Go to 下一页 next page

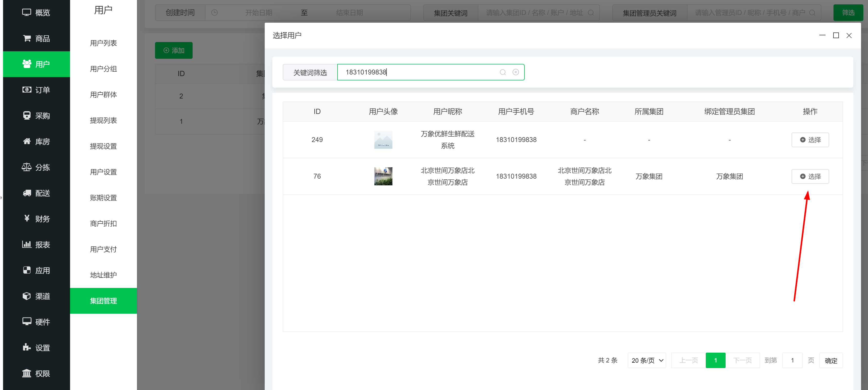742,361
